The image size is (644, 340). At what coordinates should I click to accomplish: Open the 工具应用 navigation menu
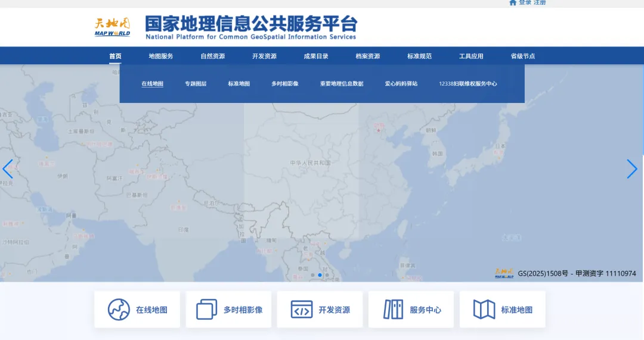[x=471, y=56]
